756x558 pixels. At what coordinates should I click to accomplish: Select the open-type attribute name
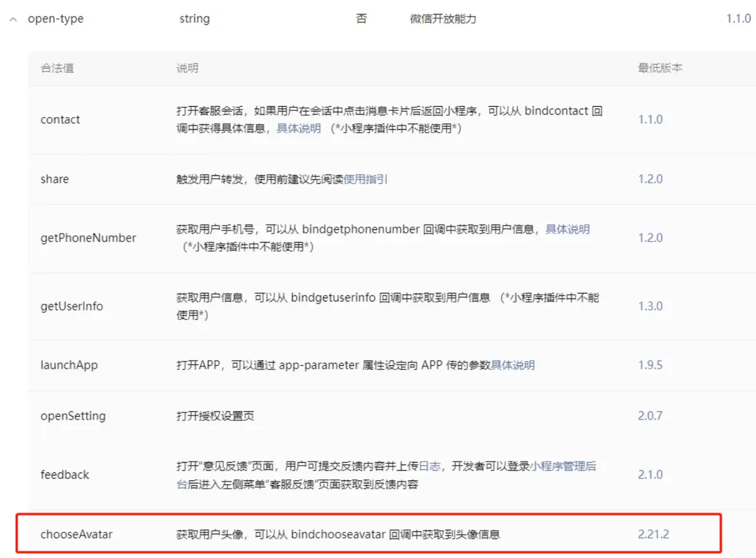pyautogui.click(x=56, y=19)
